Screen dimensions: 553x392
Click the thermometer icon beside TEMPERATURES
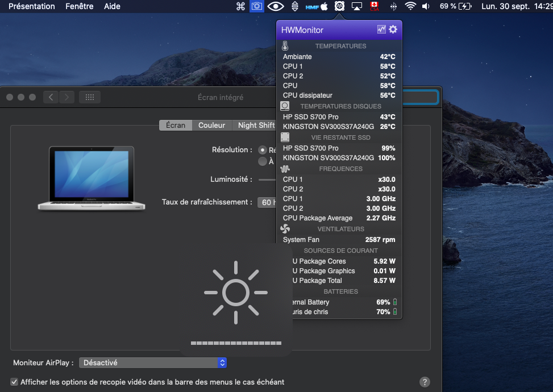coord(285,46)
